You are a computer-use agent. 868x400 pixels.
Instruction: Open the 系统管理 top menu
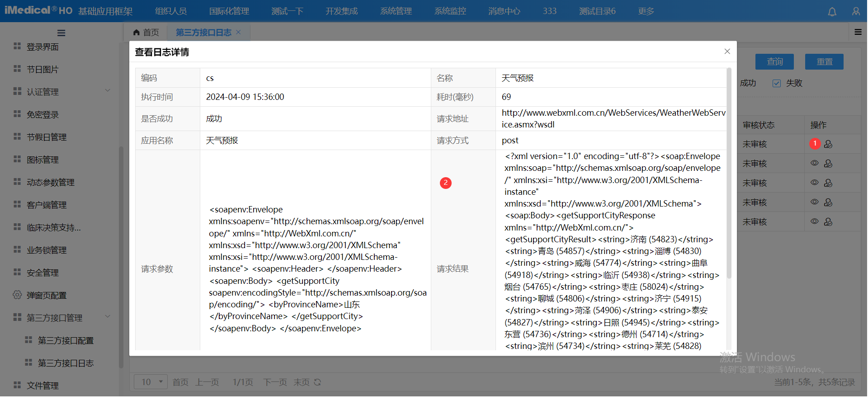coord(396,11)
